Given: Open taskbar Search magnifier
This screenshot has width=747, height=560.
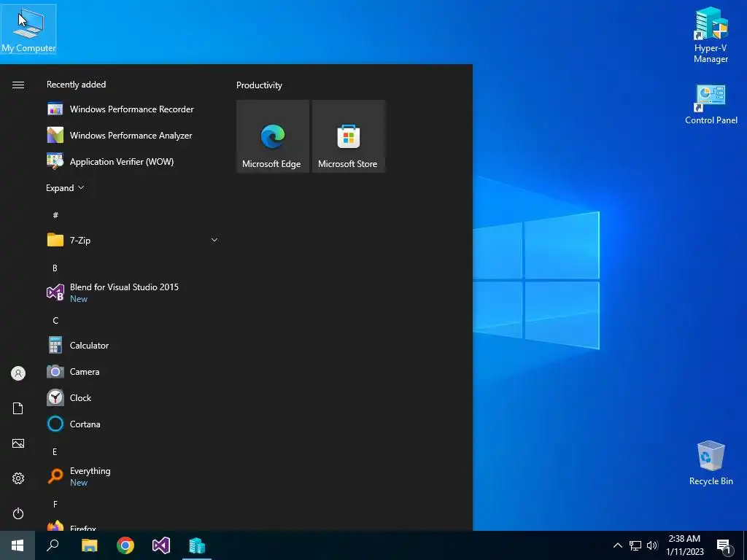Looking at the screenshot, I should coord(53,545).
